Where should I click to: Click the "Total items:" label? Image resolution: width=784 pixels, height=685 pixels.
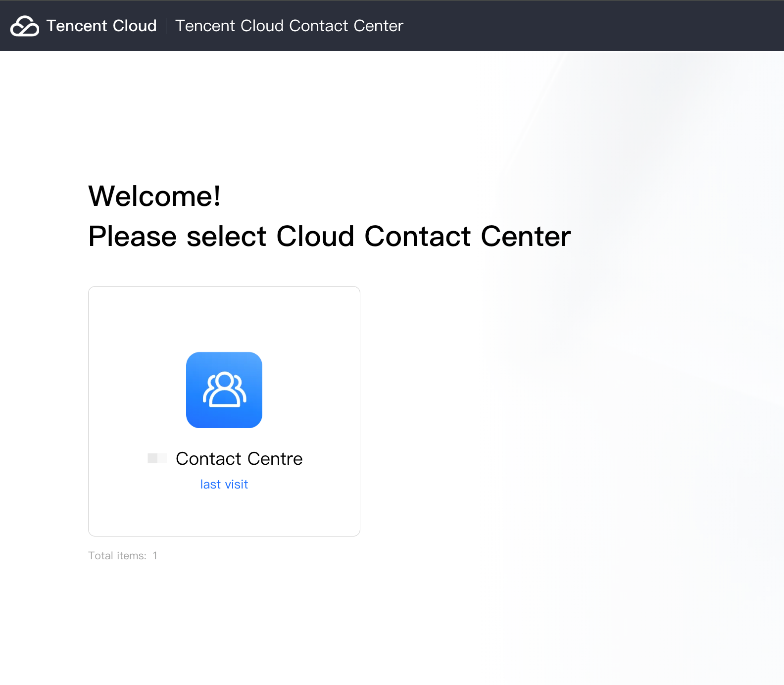coord(117,556)
